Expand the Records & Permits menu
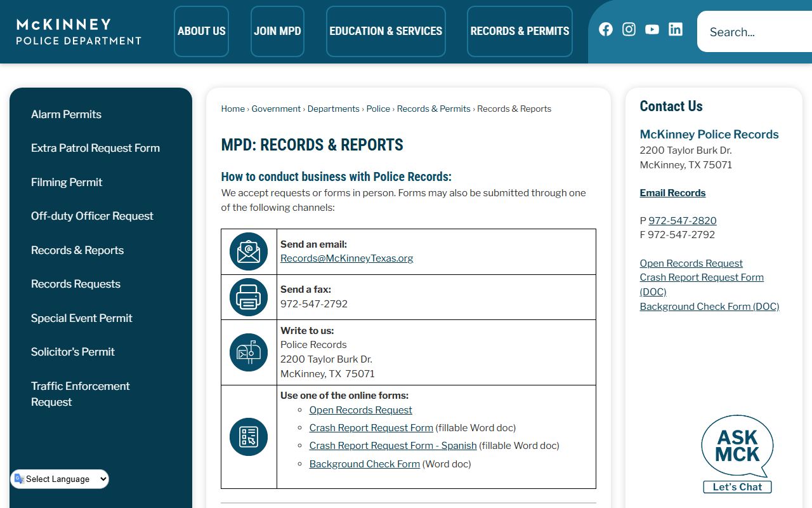This screenshot has width=812, height=508. point(520,31)
